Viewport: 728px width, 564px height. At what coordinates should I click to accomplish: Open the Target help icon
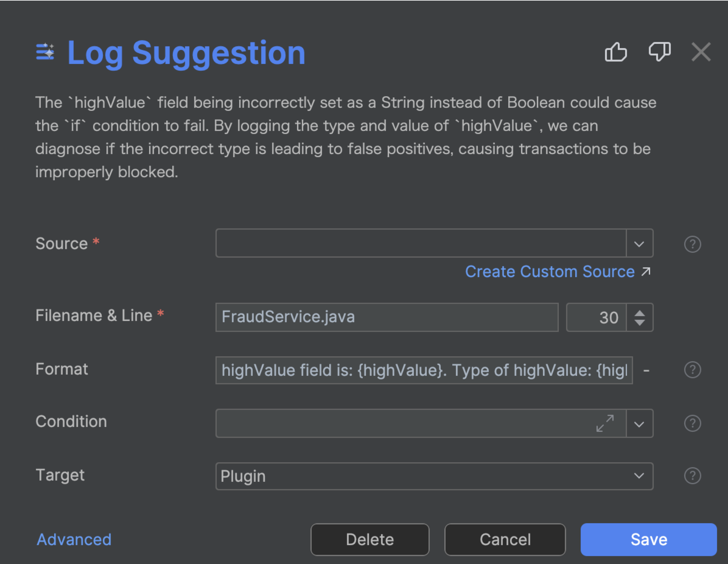pyautogui.click(x=692, y=476)
